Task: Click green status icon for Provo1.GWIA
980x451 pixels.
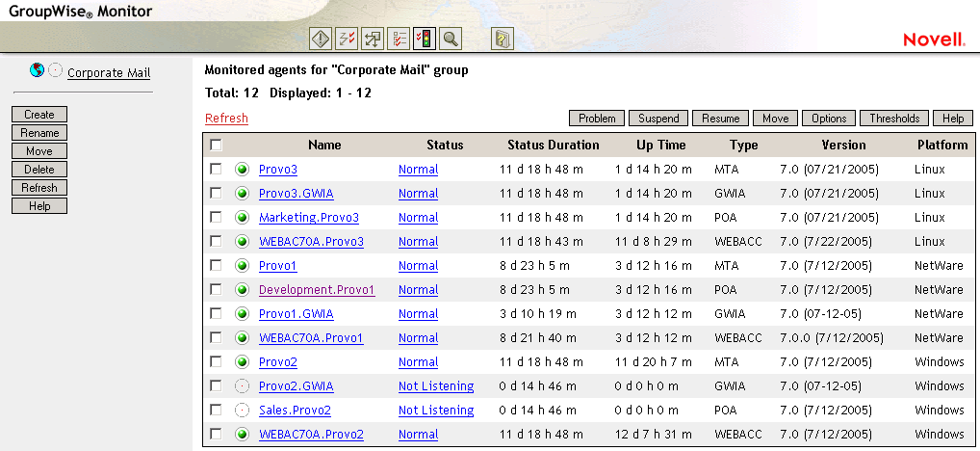Action: pyautogui.click(x=242, y=314)
